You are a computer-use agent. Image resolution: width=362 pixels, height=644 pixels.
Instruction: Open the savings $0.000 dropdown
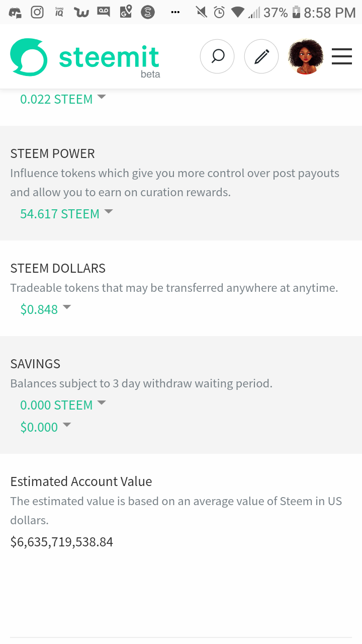[x=45, y=427]
